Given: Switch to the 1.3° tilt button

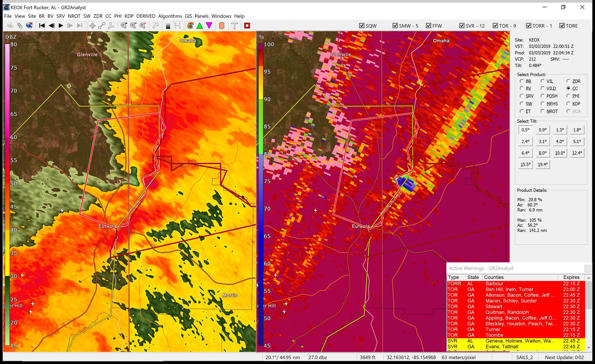Looking at the screenshot, I should (560, 130).
